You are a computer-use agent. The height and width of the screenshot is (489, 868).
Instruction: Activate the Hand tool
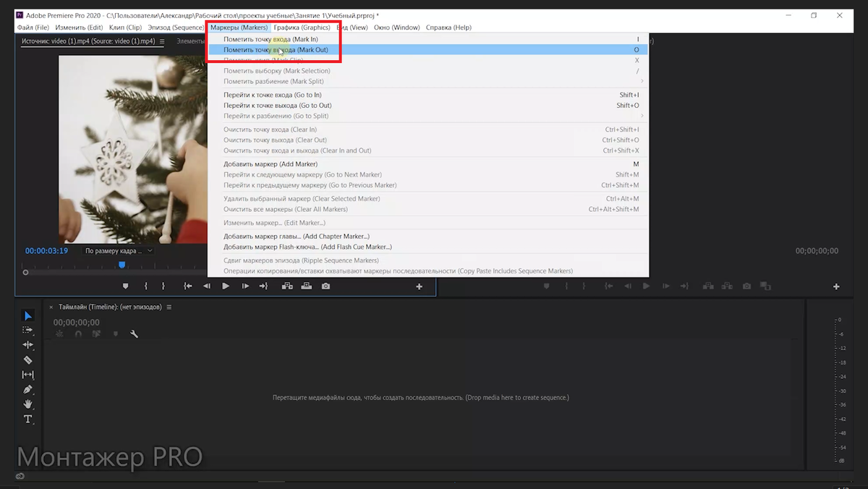(x=28, y=404)
